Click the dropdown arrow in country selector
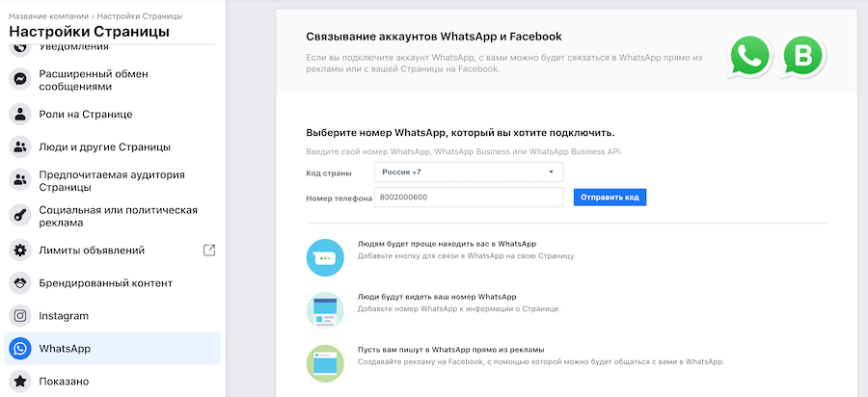 click(551, 172)
